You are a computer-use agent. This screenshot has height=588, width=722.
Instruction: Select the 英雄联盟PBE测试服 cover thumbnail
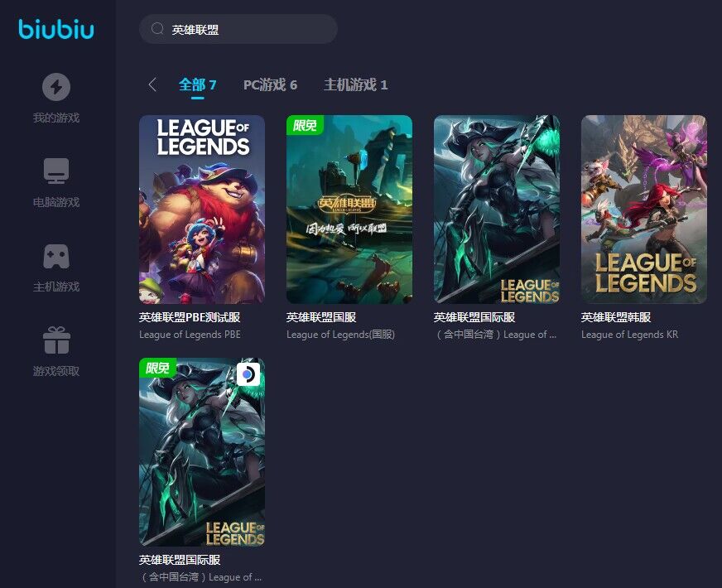(202, 209)
